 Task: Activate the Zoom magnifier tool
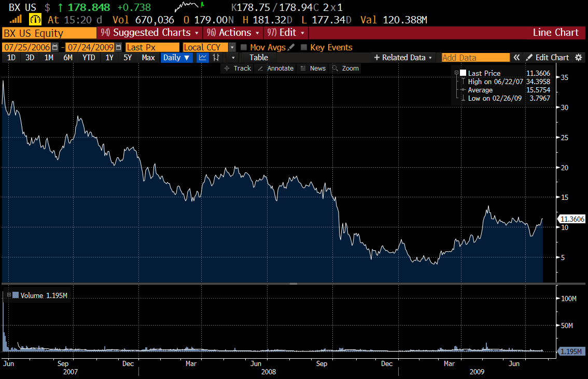[x=346, y=69]
